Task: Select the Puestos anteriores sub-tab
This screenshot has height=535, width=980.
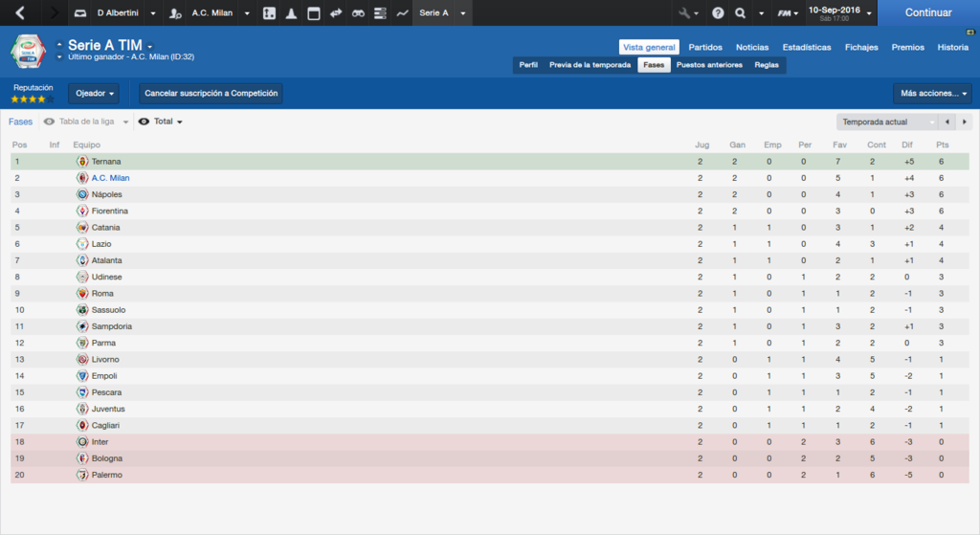Action: tap(708, 65)
